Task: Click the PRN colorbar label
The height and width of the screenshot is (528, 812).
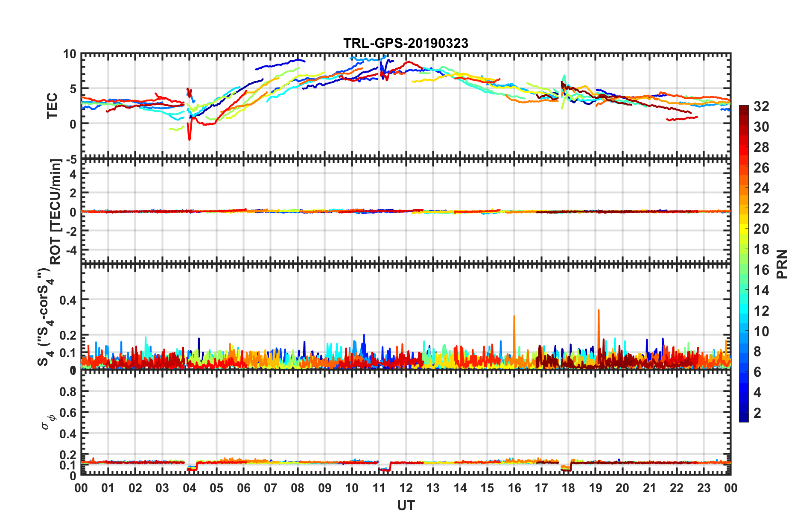Action: (782, 264)
